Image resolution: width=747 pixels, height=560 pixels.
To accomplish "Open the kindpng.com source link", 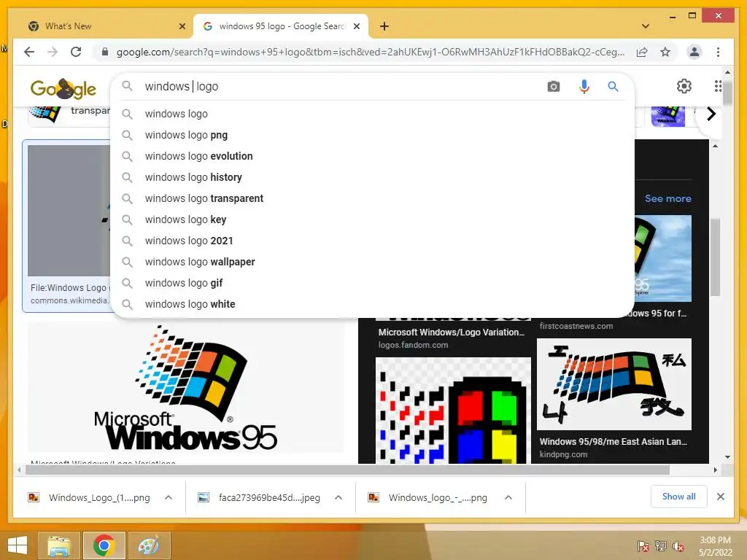I will tap(563, 454).
